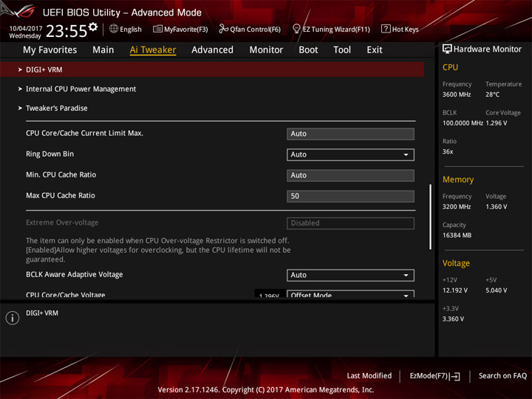Click the English language button
This screenshot has width=532, height=399.
[126, 29]
